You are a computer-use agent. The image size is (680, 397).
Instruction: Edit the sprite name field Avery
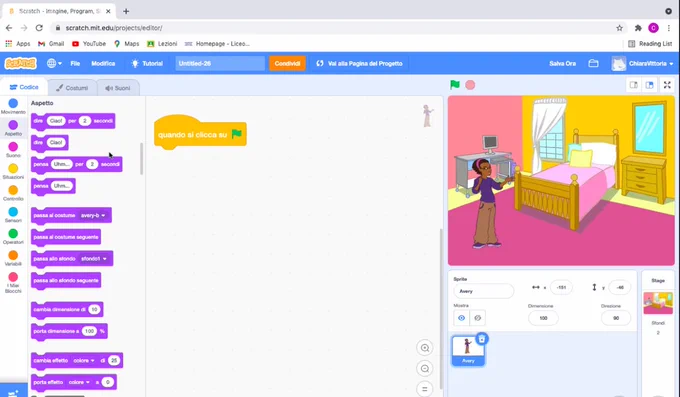[484, 291]
